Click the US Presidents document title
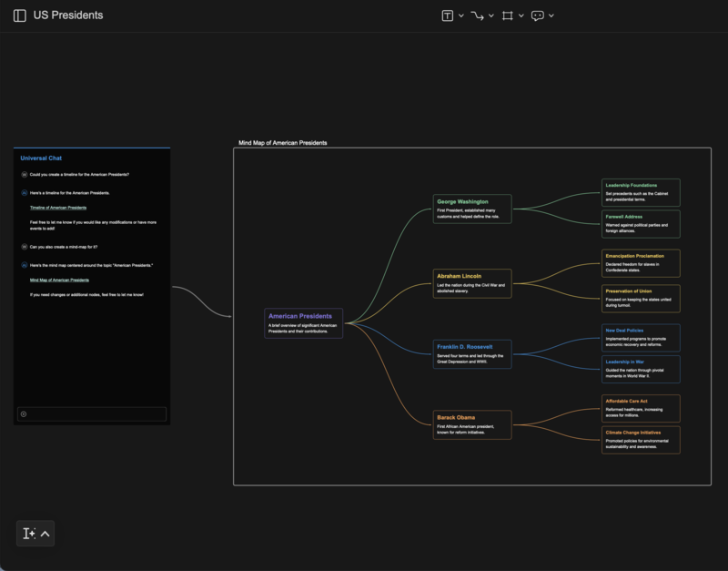 coord(68,15)
